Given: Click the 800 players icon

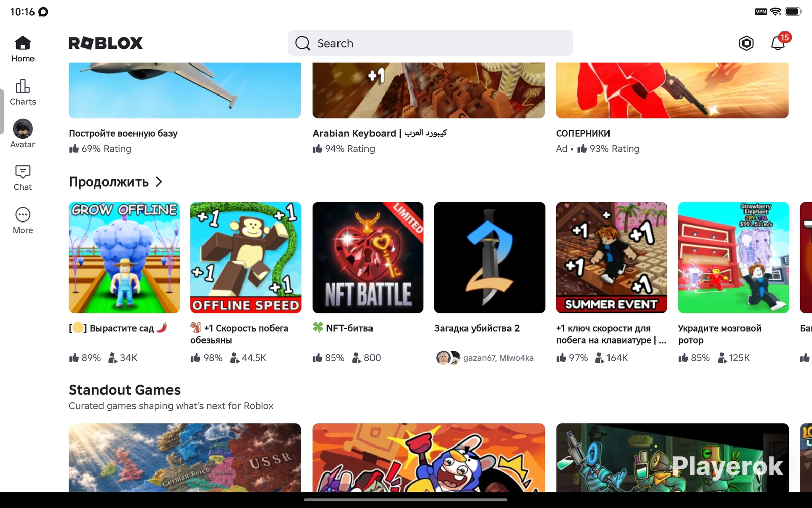Looking at the screenshot, I should pyautogui.click(x=357, y=358).
